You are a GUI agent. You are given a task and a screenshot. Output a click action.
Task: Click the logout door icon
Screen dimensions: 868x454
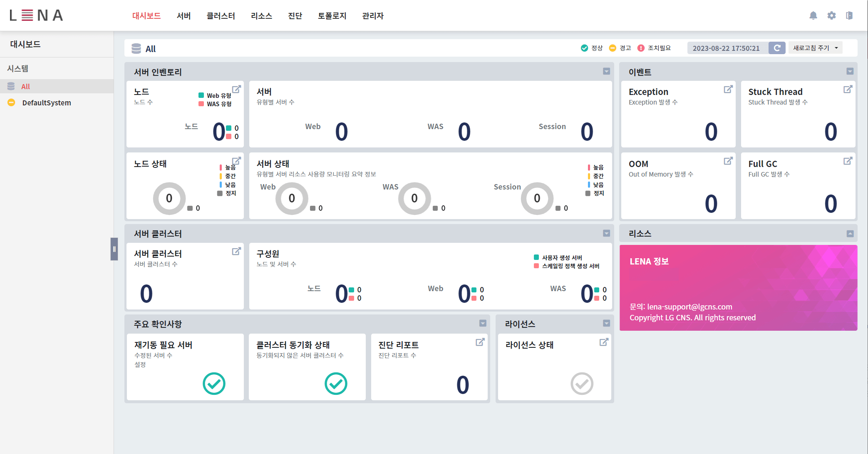[x=849, y=15]
